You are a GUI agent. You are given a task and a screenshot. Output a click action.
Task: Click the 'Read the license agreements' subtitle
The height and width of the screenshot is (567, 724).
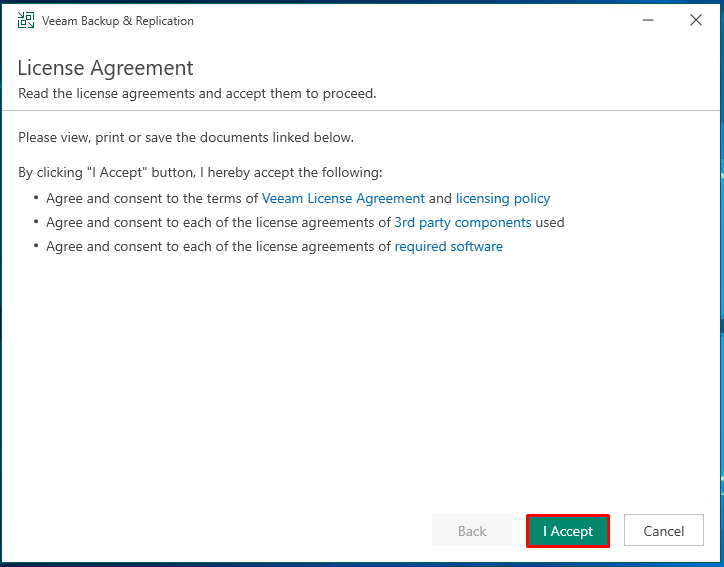[x=197, y=93]
